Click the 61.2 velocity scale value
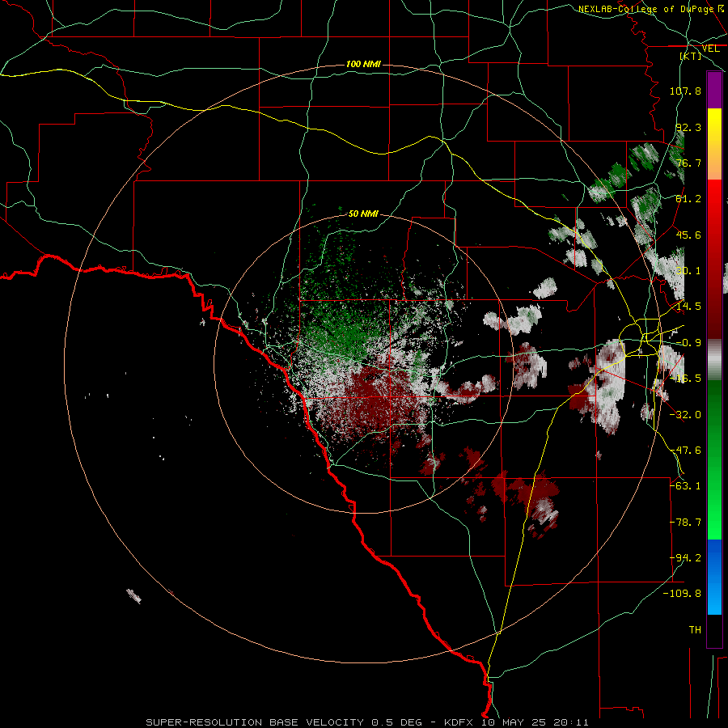 click(x=688, y=199)
